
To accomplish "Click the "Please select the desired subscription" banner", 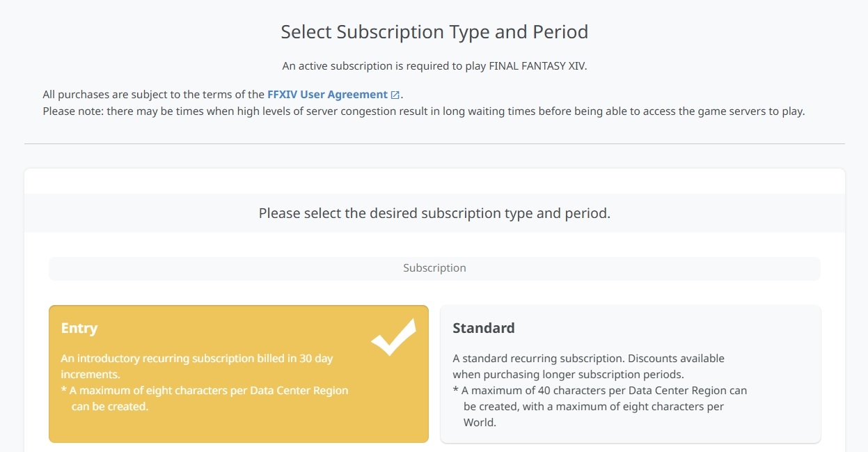I will pyautogui.click(x=434, y=213).
